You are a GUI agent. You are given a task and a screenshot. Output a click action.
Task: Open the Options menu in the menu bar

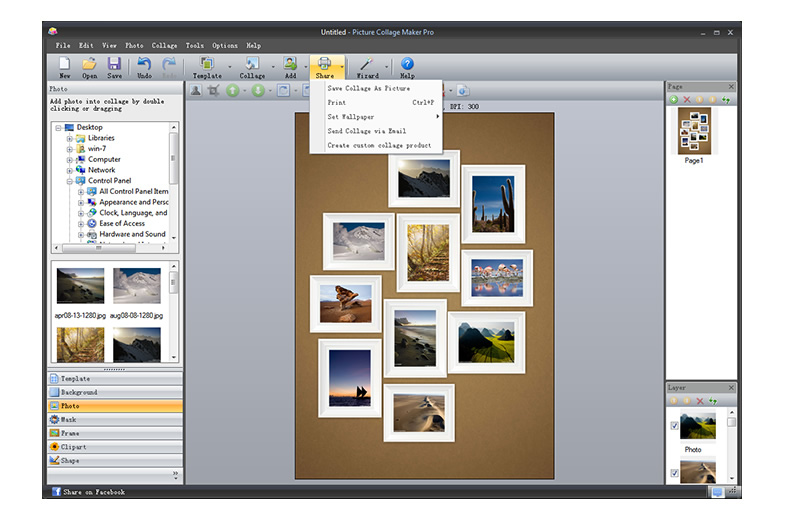coord(225,45)
